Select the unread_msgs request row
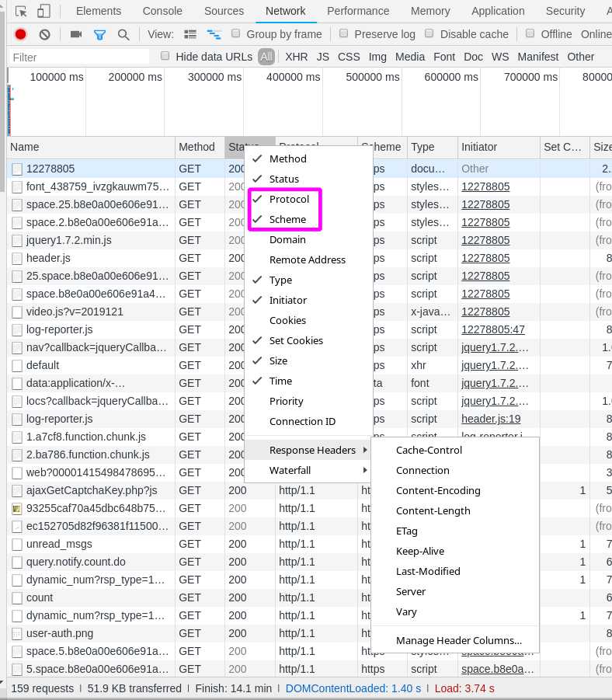 309,544
